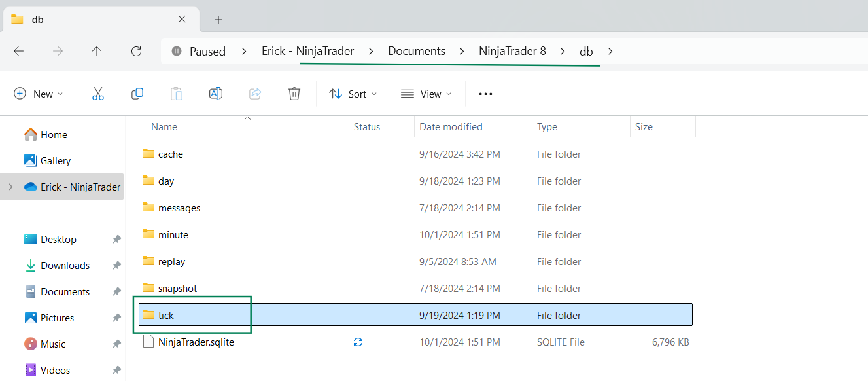
Task: Open the Sort dropdown menu
Action: 353,94
